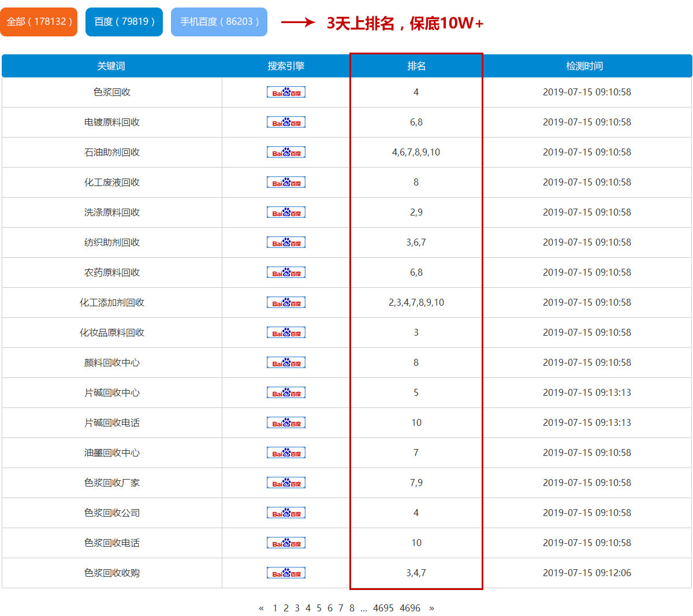Switch to the 百度 (79819) tab
The image size is (693, 616).
pyautogui.click(x=124, y=22)
